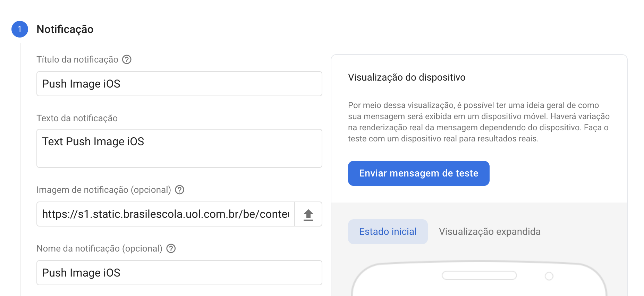Click the Visualização do dispositivo heading
Viewport: 644px width, 296px height.
pyautogui.click(x=406, y=77)
